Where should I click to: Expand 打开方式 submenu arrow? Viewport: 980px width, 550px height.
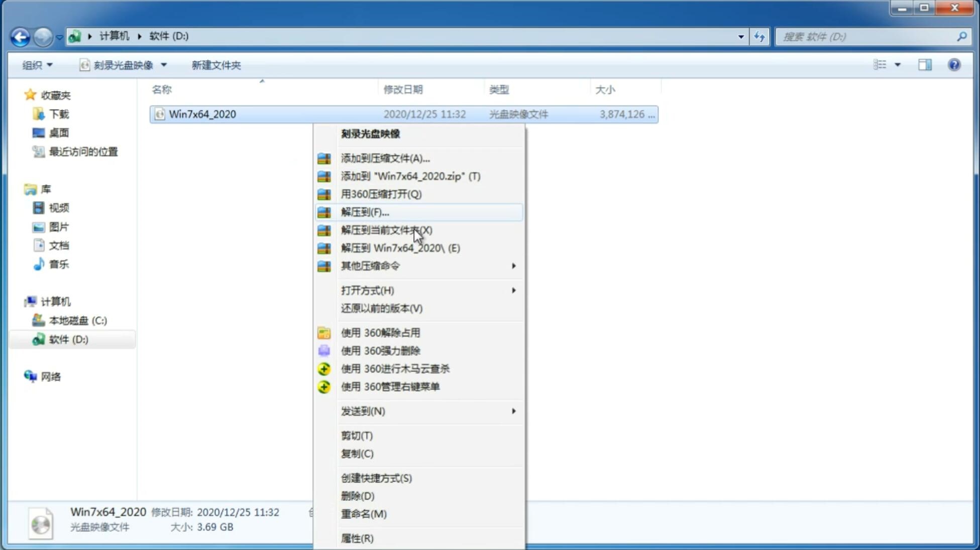513,290
